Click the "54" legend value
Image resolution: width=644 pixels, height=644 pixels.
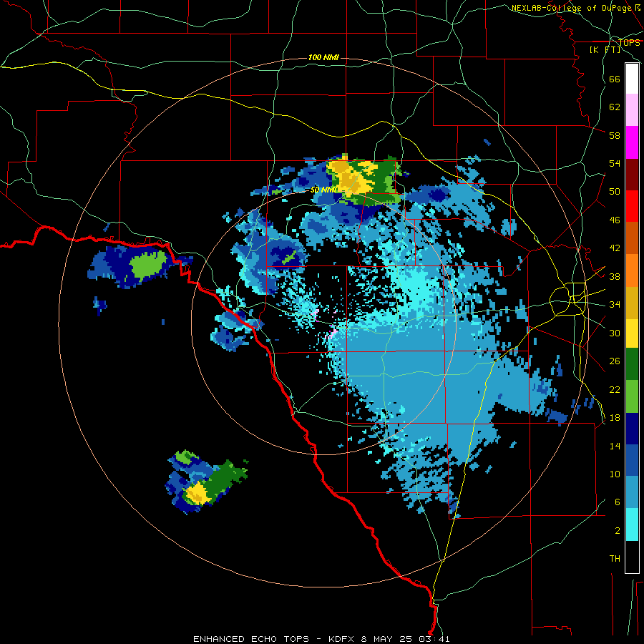pos(615,163)
